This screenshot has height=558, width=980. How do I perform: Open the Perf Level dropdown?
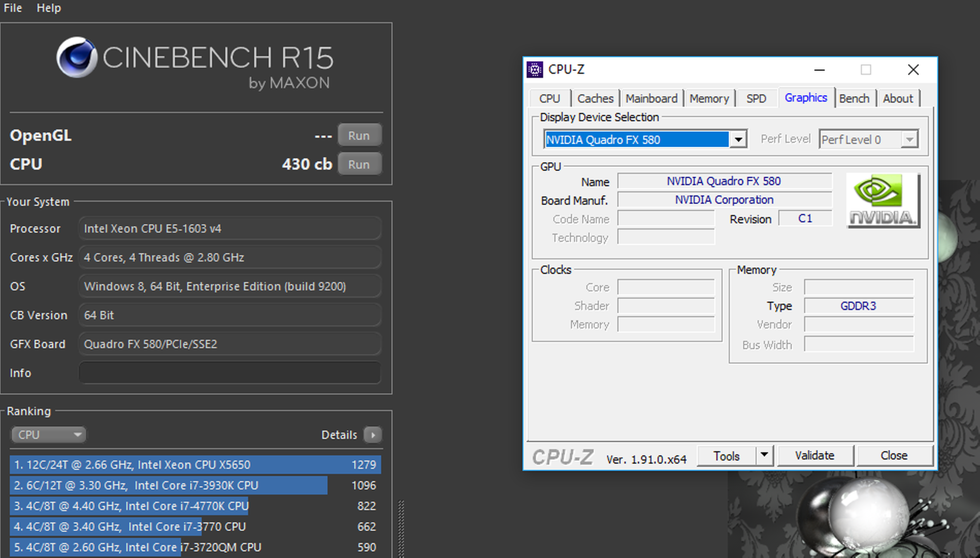(910, 139)
